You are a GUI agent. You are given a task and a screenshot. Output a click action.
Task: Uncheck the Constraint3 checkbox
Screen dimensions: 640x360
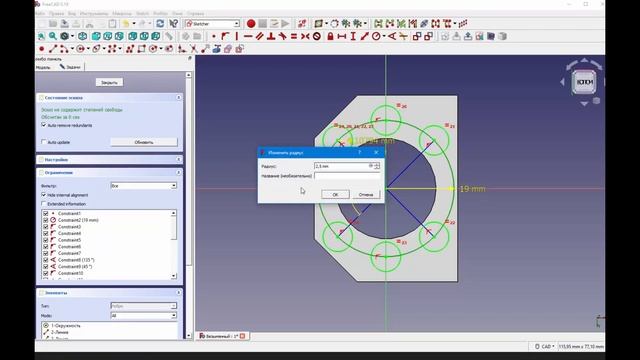tap(46, 227)
